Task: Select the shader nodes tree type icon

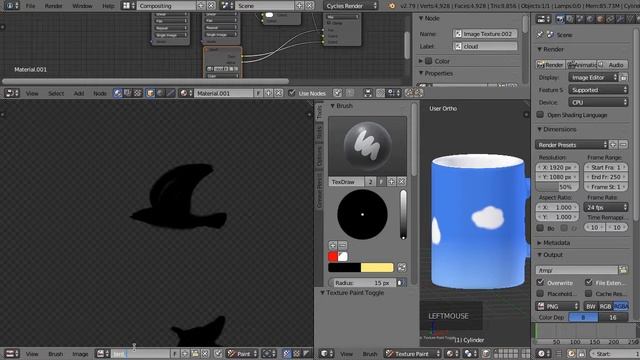Action: pos(118,93)
